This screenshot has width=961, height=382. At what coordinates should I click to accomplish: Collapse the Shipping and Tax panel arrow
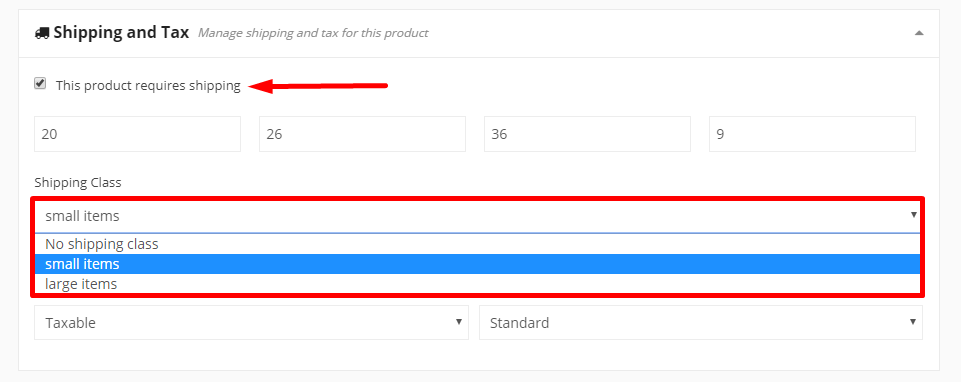919,33
